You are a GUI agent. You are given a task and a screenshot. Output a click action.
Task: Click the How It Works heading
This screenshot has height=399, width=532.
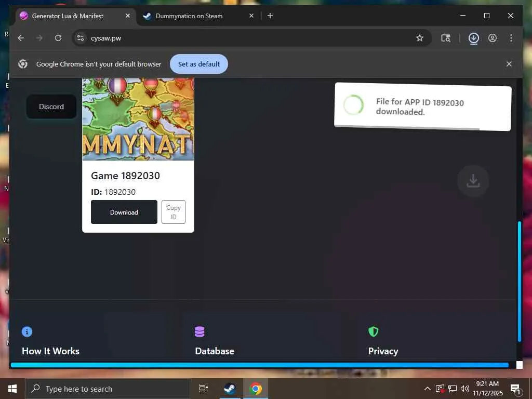click(50, 351)
